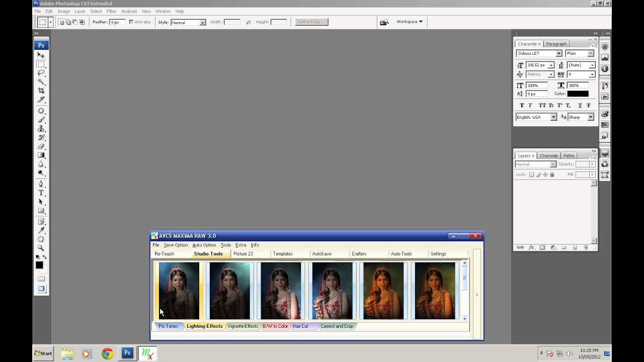Select the Eraser tool

tap(41, 146)
